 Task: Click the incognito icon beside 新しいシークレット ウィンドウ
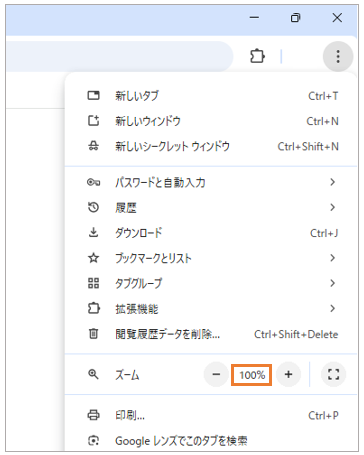tap(93, 146)
